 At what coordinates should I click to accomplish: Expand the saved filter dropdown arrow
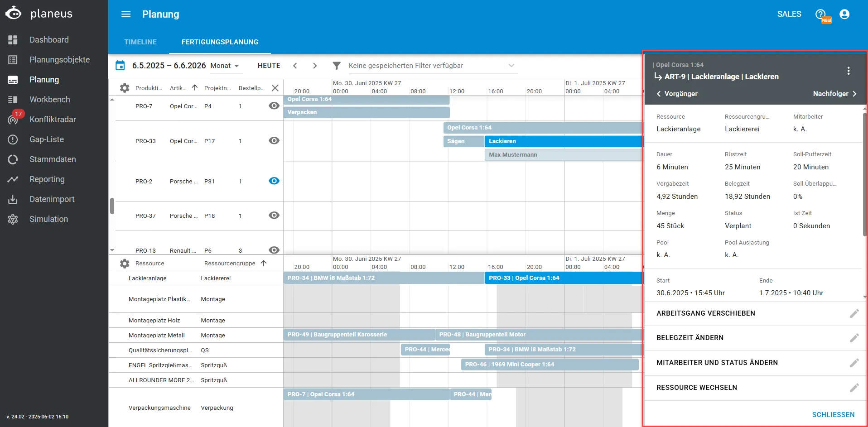(x=511, y=66)
